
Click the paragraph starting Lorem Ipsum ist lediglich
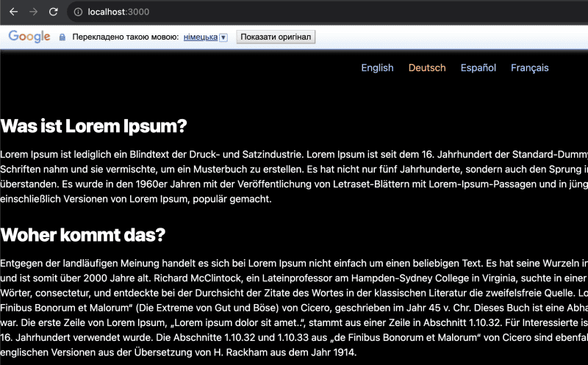147,154
